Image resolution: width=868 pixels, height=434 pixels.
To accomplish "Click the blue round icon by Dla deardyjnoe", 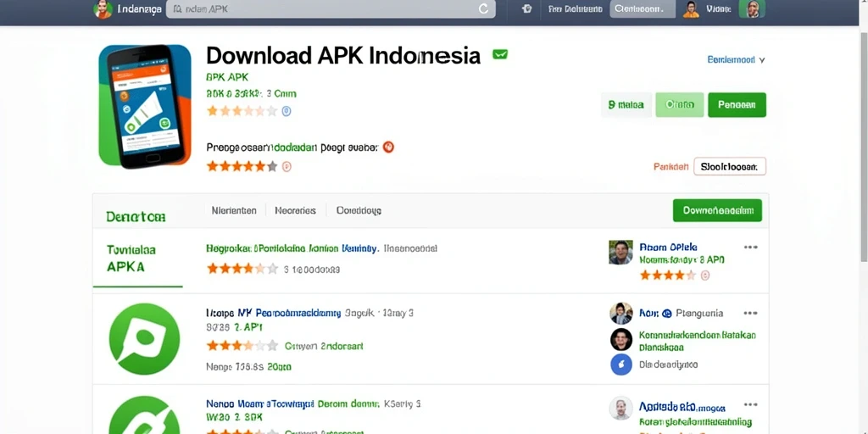I will tap(621, 364).
